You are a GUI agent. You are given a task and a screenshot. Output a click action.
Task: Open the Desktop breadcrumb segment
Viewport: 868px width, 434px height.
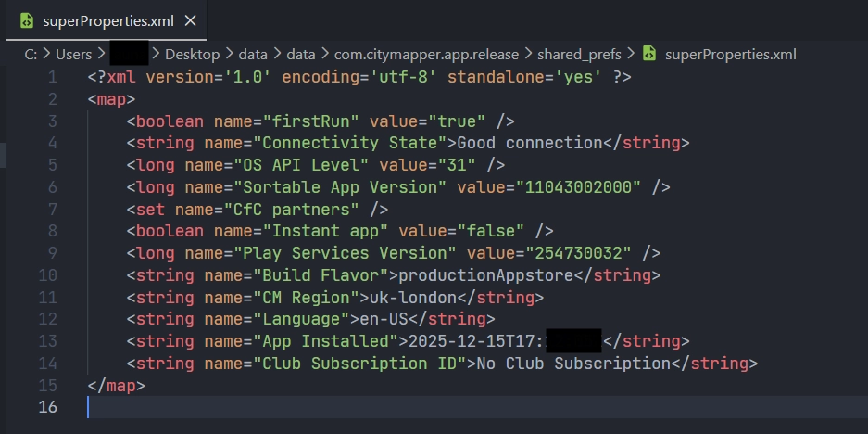[x=192, y=55]
